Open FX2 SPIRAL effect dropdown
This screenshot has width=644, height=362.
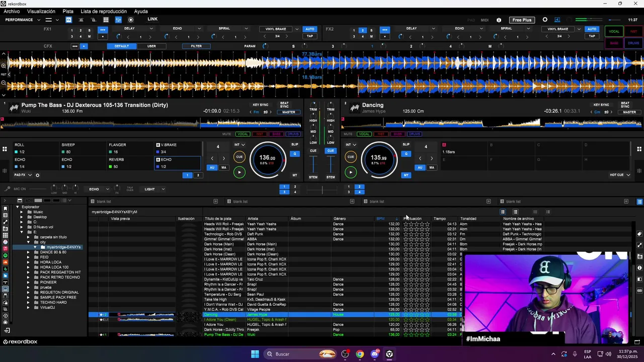(528, 29)
